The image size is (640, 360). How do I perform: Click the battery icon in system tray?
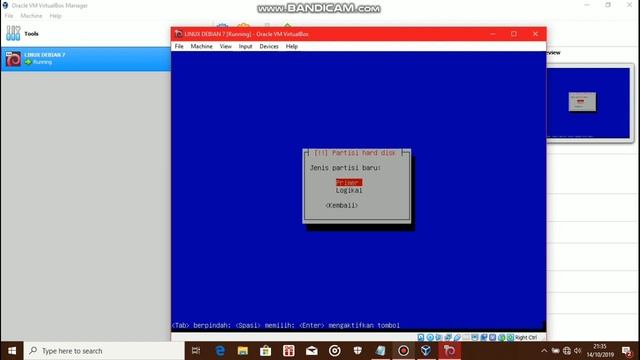tap(556, 351)
